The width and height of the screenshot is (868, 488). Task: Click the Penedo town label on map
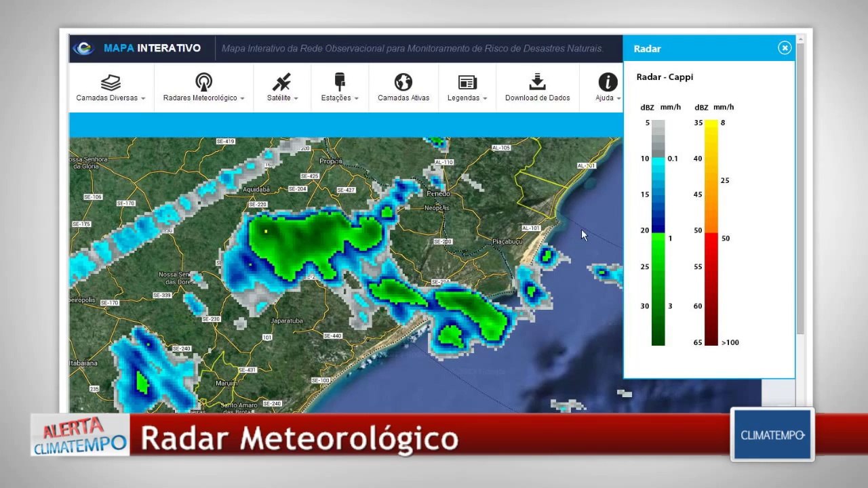coord(438,193)
